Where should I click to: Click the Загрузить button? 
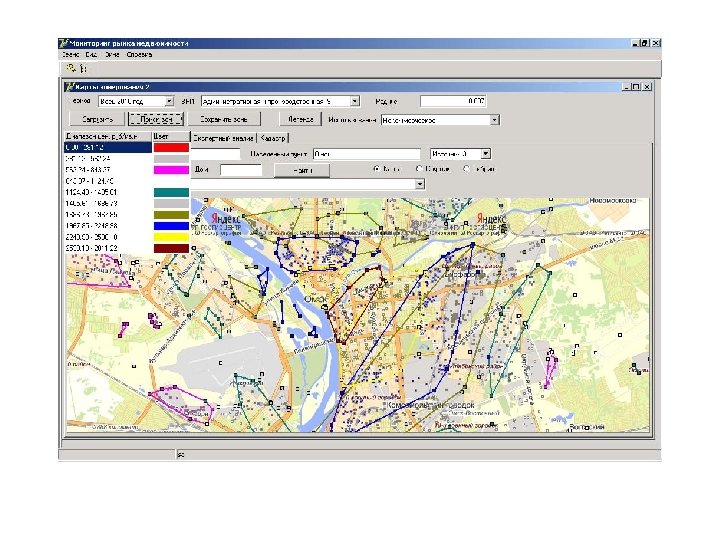(97, 119)
